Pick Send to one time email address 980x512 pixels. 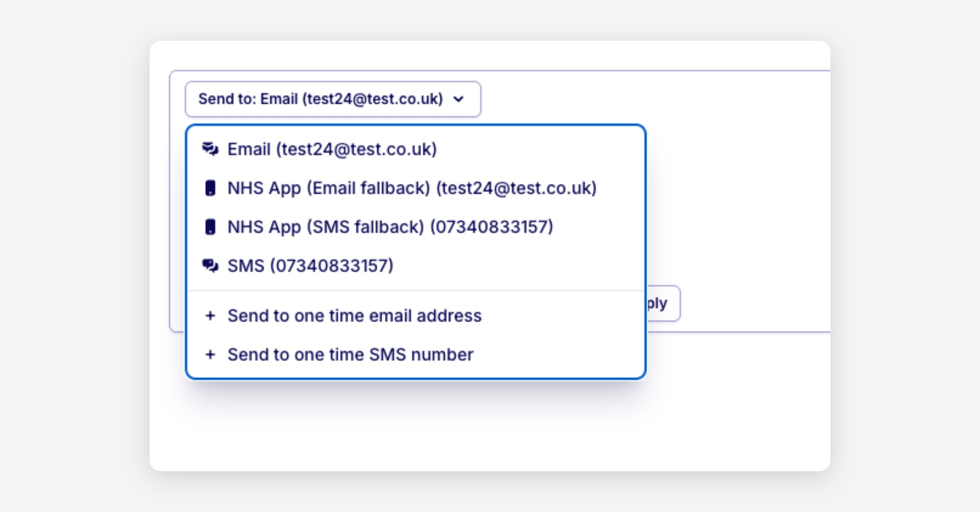click(354, 316)
